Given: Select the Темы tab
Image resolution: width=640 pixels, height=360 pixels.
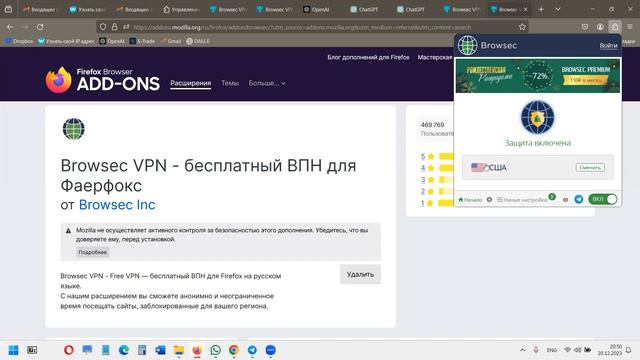Looking at the screenshot, I should point(230,83).
